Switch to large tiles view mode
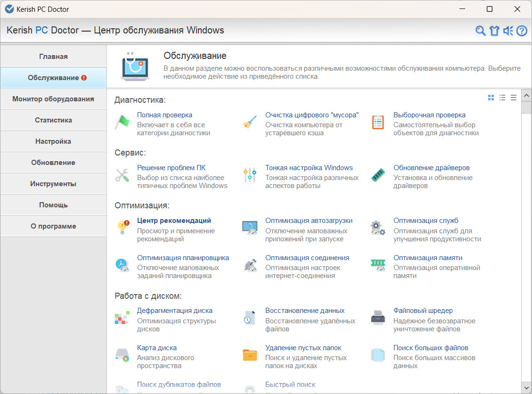This screenshot has height=394, width=532. coord(491,98)
